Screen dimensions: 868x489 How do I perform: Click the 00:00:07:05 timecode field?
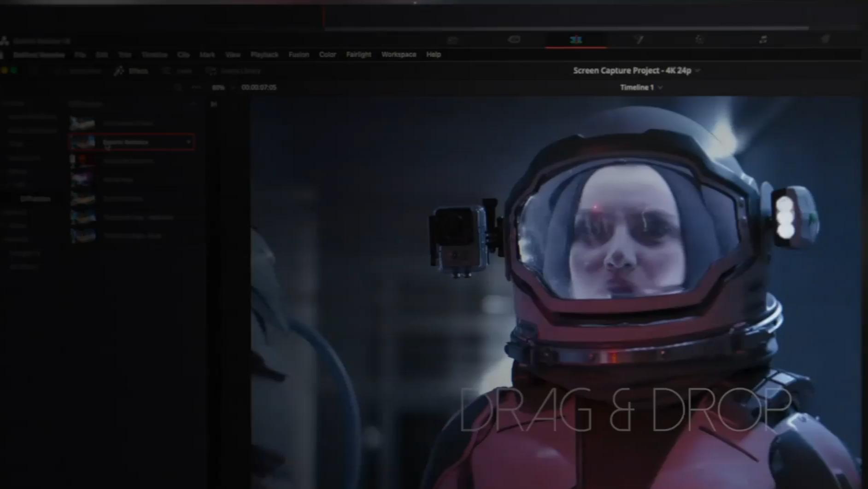point(259,87)
